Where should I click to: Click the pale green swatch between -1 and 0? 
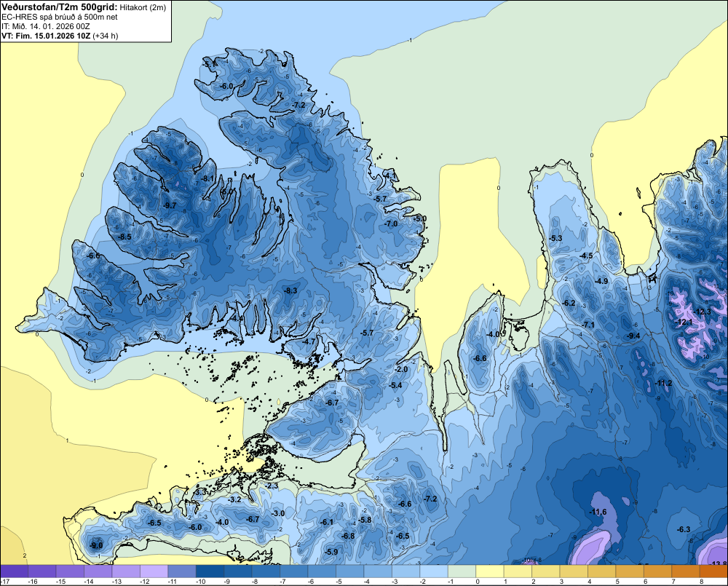pyautogui.click(x=462, y=571)
